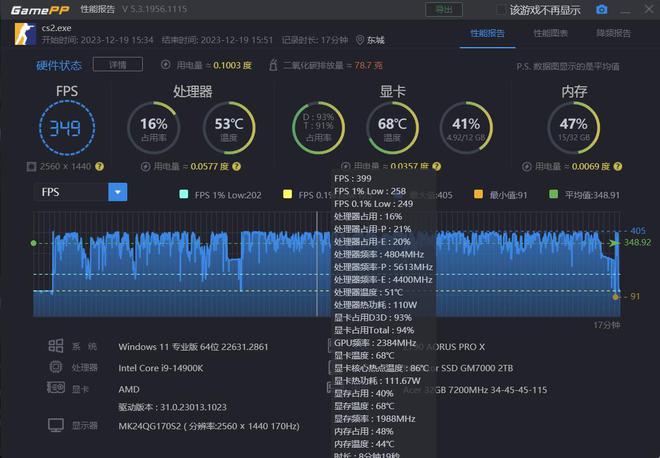Switch to the 性能图表 tab
The width and height of the screenshot is (660, 458).
[551, 33]
